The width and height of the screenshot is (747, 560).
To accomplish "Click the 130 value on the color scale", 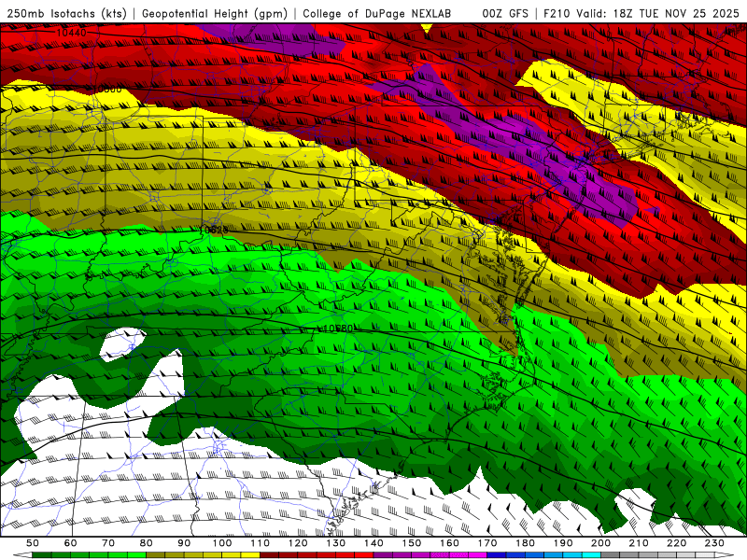I will click(x=336, y=543).
